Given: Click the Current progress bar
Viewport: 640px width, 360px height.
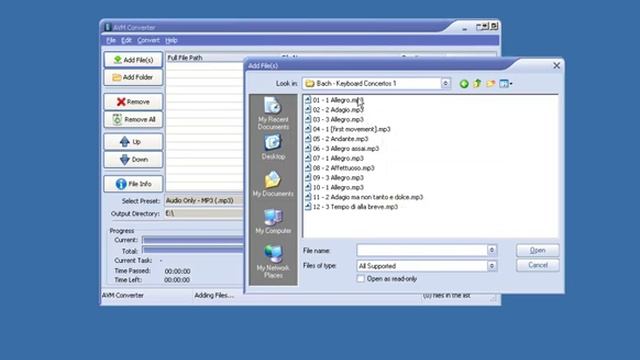Looking at the screenshot, I should coord(193,240).
